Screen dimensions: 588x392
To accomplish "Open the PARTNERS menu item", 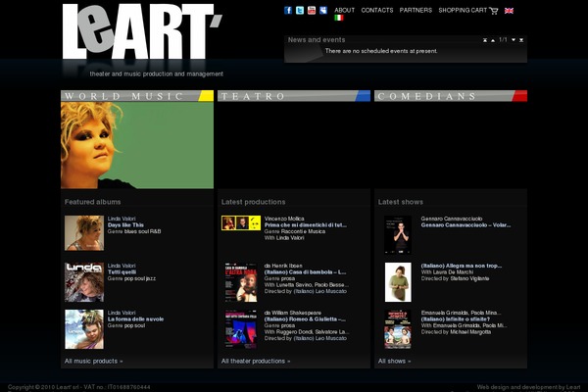I will pos(416,10).
